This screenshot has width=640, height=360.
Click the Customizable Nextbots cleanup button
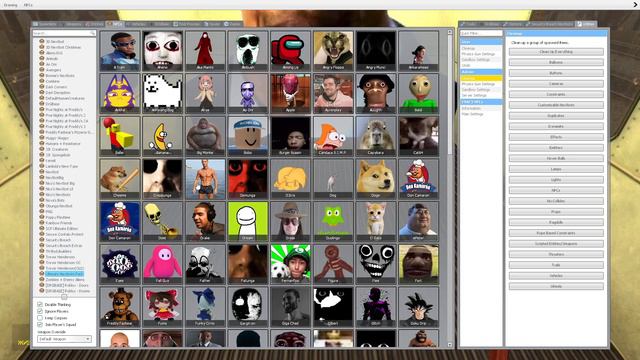556,105
